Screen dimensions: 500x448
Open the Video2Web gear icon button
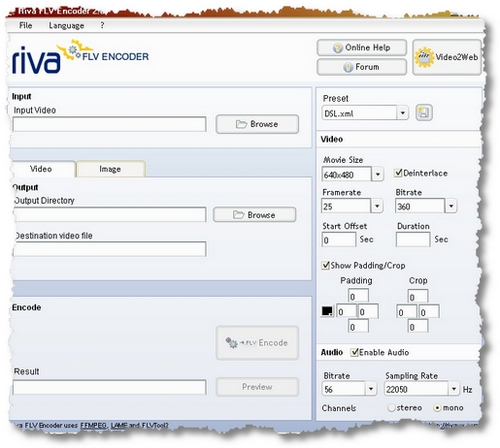(x=447, y=57)
